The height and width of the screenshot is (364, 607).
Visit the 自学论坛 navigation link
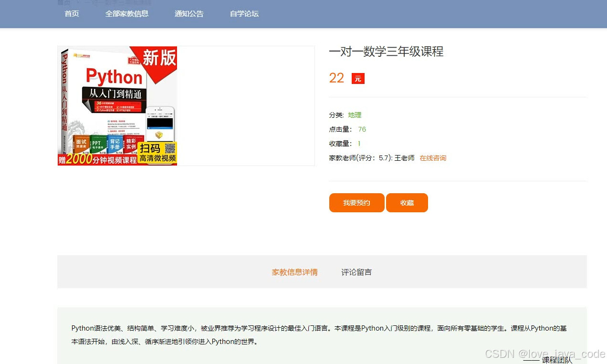[244, 14]
